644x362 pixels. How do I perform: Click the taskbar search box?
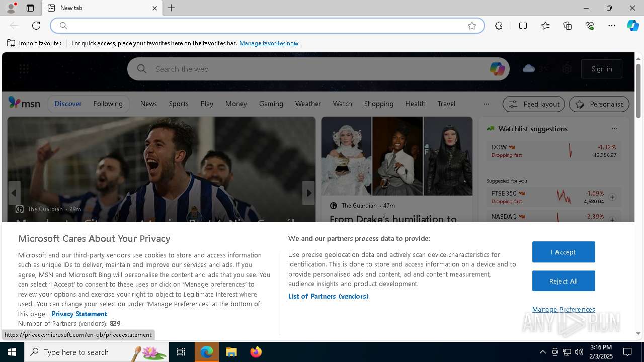97,352
